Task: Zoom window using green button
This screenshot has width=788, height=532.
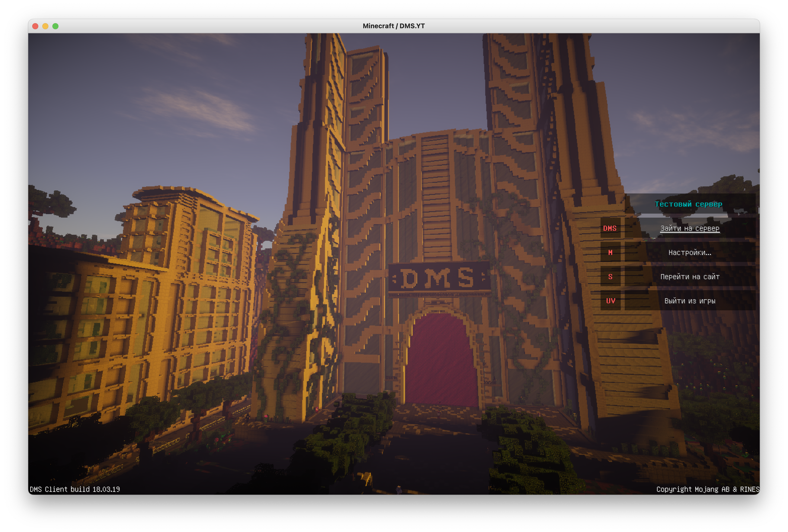Action: click(x=56, y=26)
